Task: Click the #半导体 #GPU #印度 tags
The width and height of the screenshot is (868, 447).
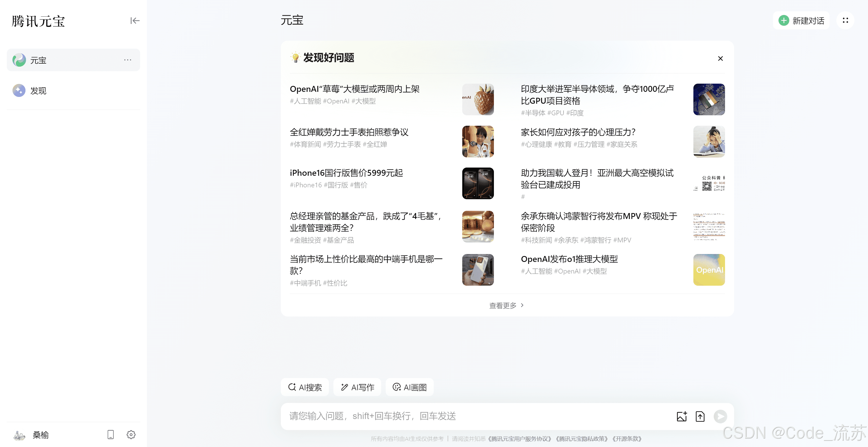Action: [552, 113]
